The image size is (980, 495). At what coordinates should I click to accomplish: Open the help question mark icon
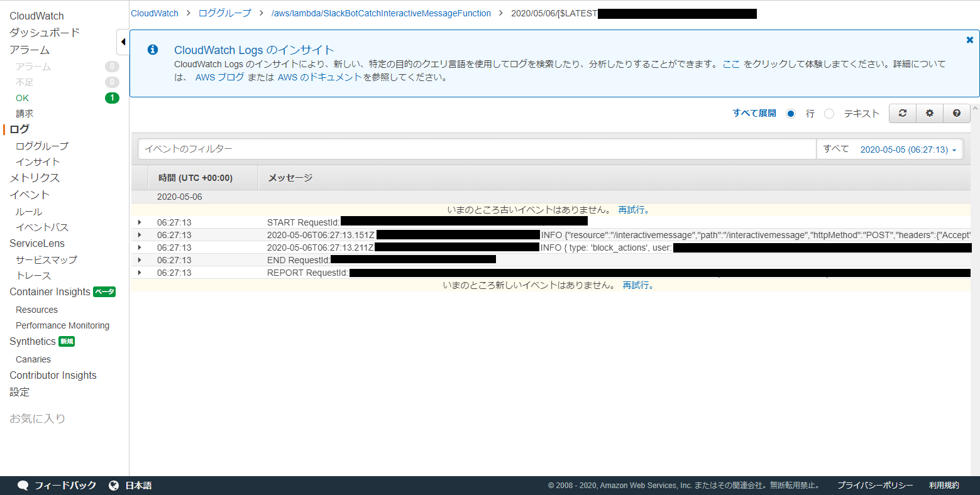957,113
